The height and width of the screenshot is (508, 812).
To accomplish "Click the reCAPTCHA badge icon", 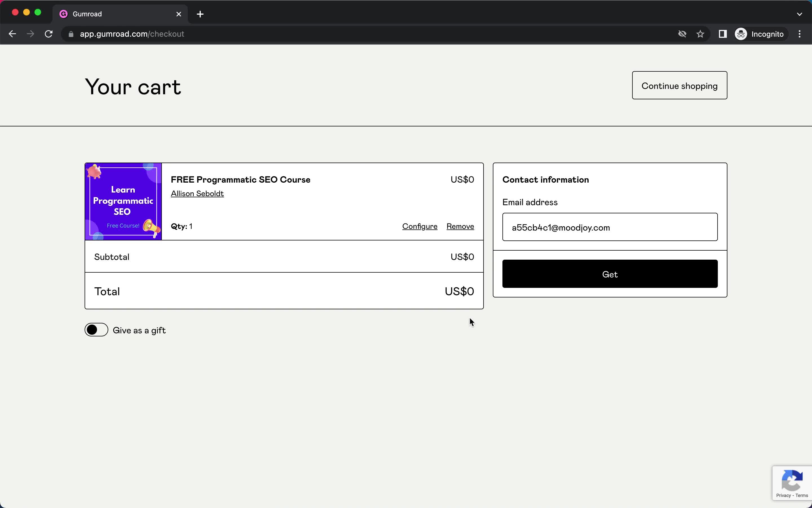I will coord(792,480).
